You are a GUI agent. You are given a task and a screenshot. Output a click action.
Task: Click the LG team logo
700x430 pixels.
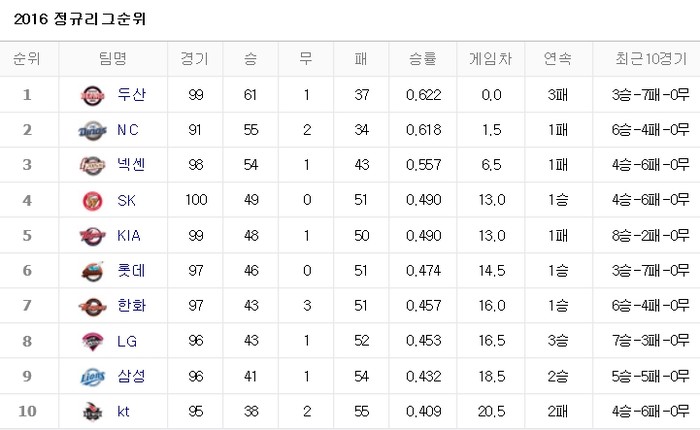92,340
